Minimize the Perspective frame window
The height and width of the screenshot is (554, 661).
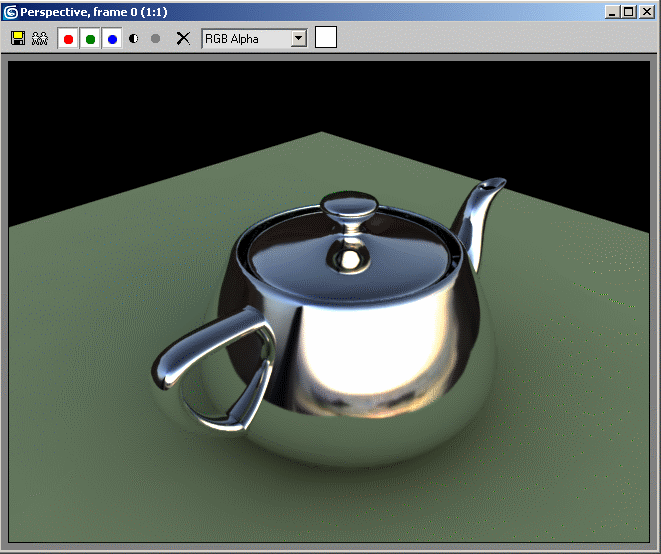click(612, 12)
